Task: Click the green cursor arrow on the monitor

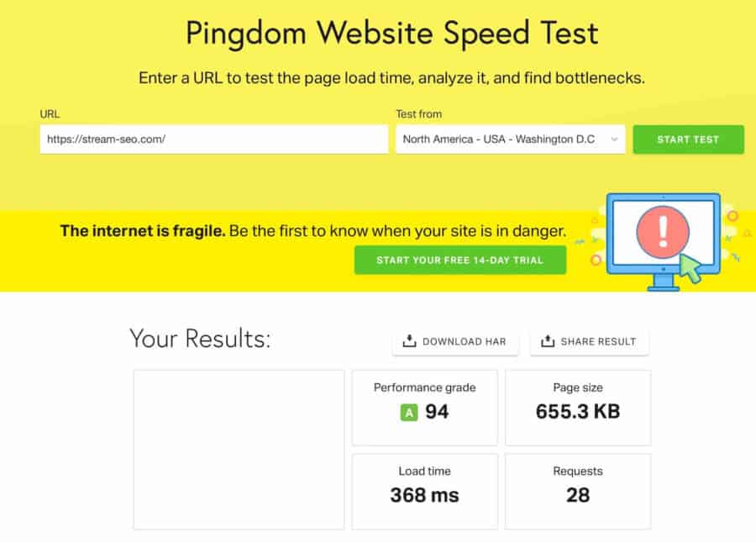Action: click(x=691, y=268)
